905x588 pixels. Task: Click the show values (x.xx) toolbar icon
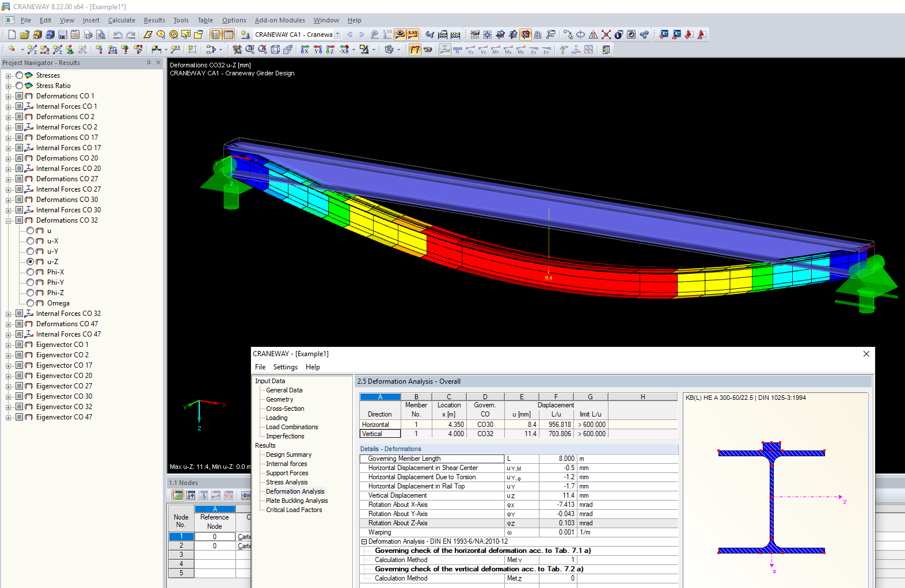point(413,35)
